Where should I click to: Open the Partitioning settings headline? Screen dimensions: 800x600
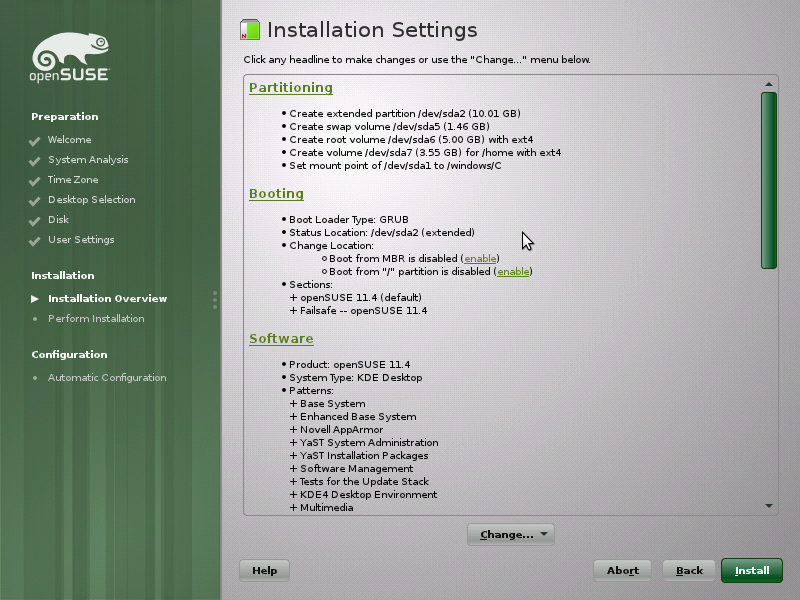(x=290, y=87)
